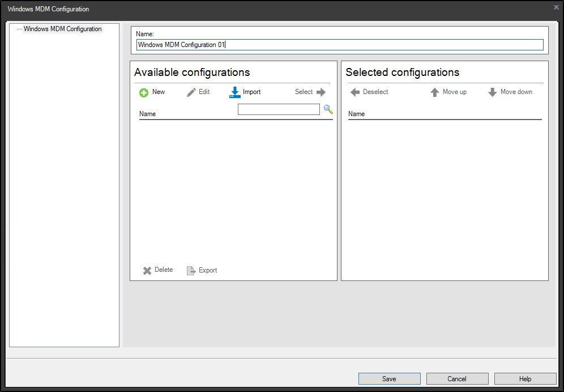This screenshot has height=392, width=564.
Task: Click the Export document icon
Action: tap(191, 270)
